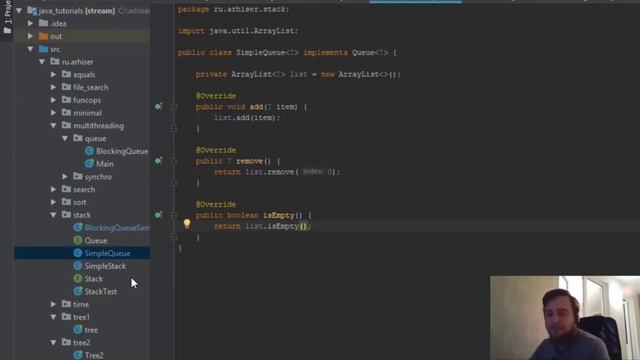Select the Tree2 class file
The width and height of the screenshot is (640, 360).
[x=94, y=356]
